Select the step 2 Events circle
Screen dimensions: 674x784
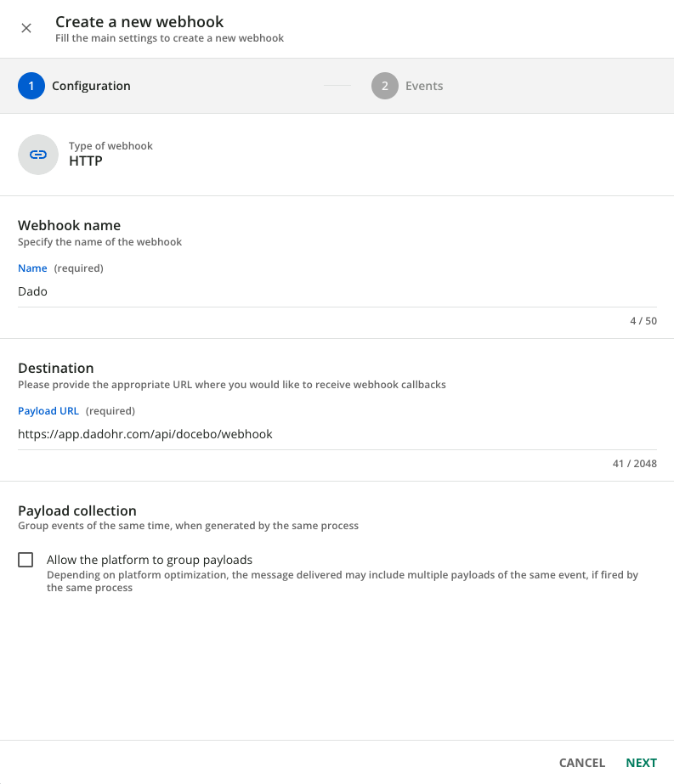click(x=385, y=86)
